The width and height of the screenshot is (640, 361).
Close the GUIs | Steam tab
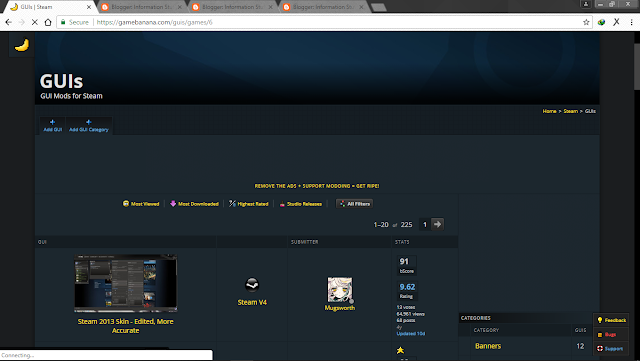89,7
